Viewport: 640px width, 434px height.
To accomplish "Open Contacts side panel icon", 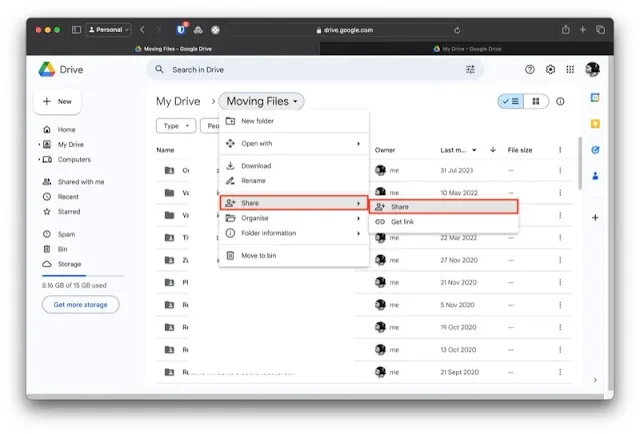I will 595,176.
